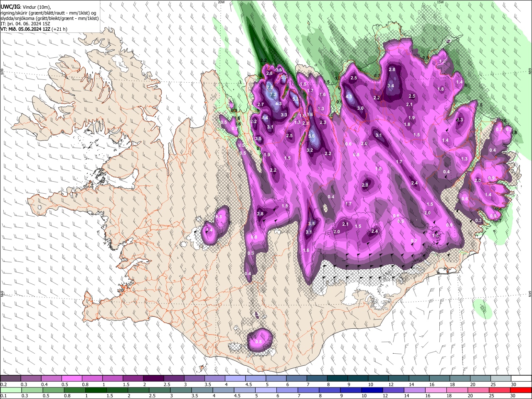Click the '30' label on the rain scale
Screen dimensions: 532x399
(514, 396)
